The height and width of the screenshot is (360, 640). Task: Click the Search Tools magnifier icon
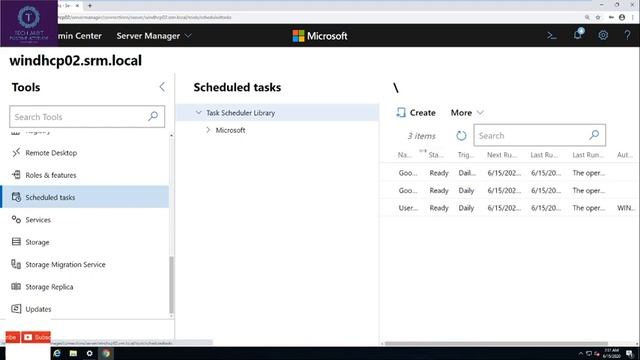pos(153,116)
